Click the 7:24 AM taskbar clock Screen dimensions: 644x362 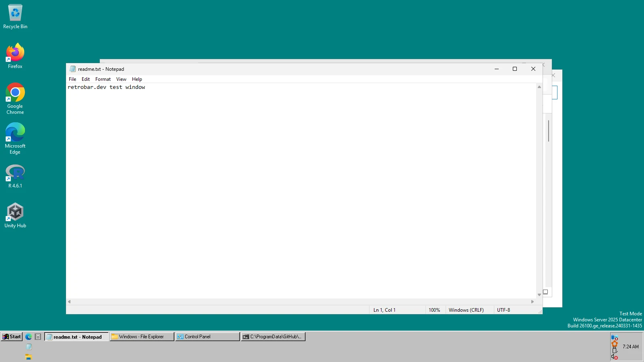pyautogui.click(x=630, y=347)
